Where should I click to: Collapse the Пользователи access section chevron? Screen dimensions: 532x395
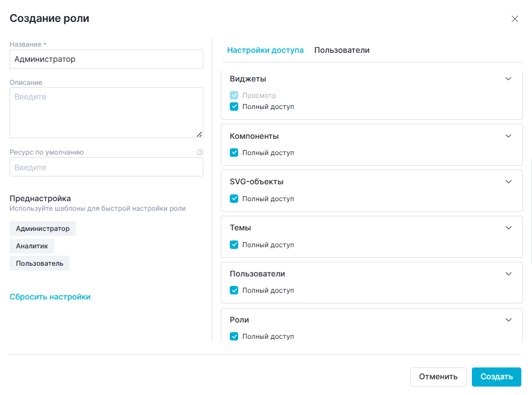point(508,274)
